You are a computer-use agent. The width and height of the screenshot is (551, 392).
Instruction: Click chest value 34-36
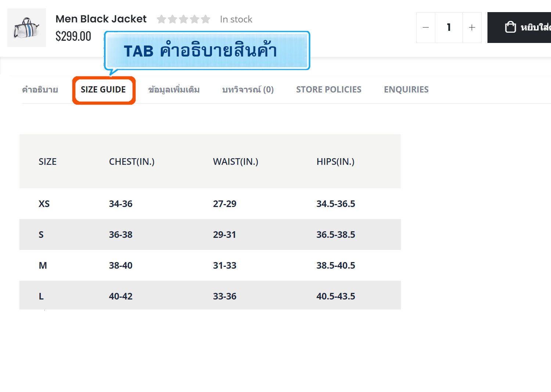[x=121, y=204]
